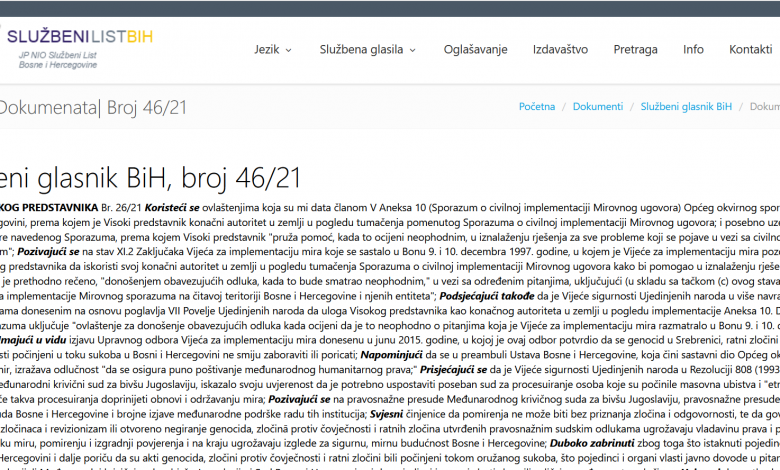Open Službeni glasnik BiH breadcrumb link

tap(686, 106)
